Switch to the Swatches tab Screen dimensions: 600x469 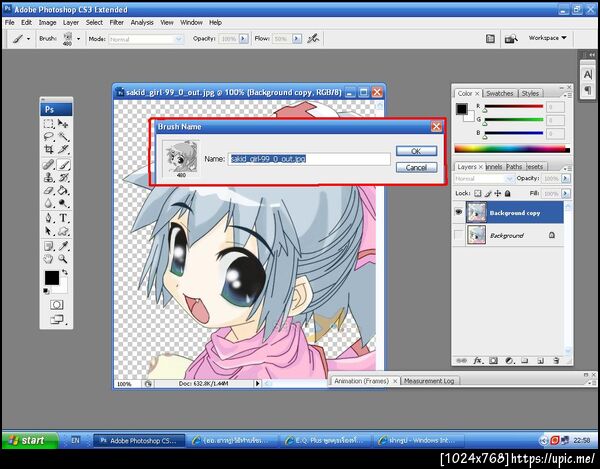[499, 93]
